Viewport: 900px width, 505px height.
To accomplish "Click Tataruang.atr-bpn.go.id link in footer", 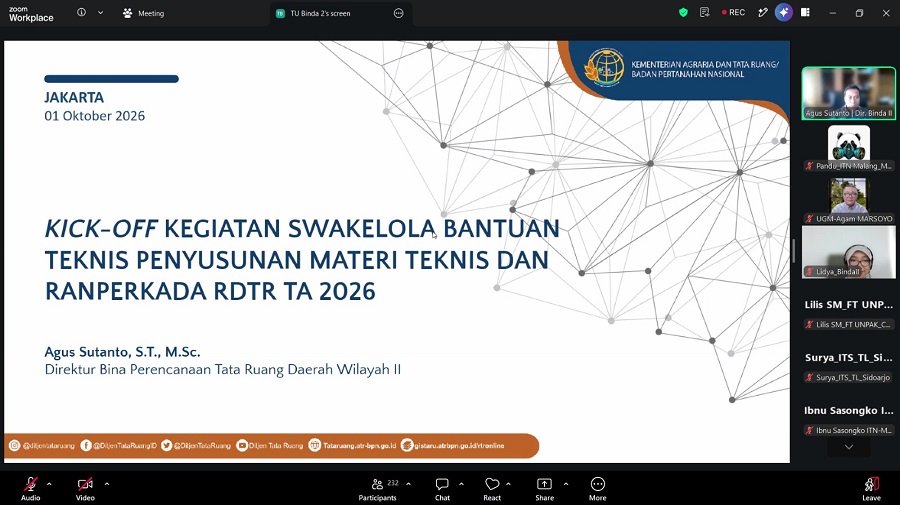I will 359,445.
